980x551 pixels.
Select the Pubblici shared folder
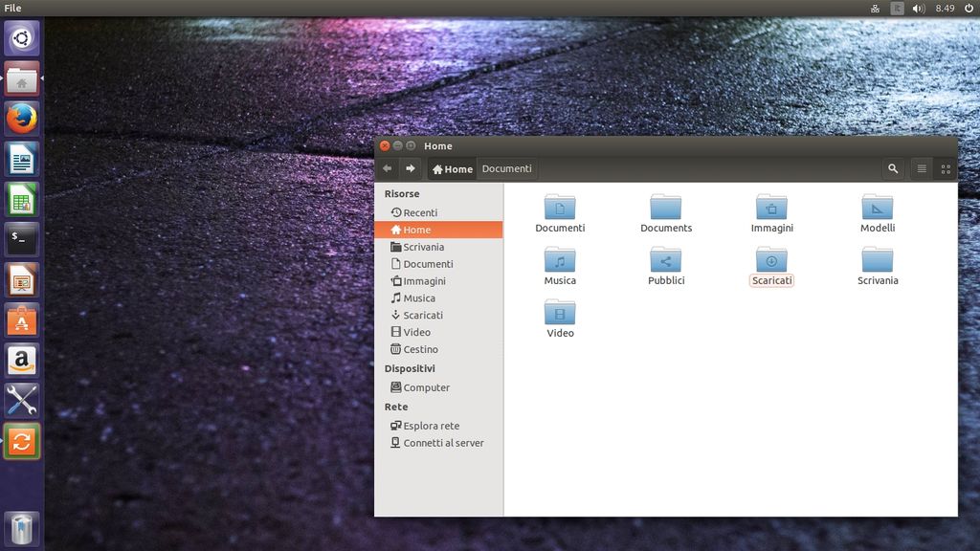click(665, 260)
